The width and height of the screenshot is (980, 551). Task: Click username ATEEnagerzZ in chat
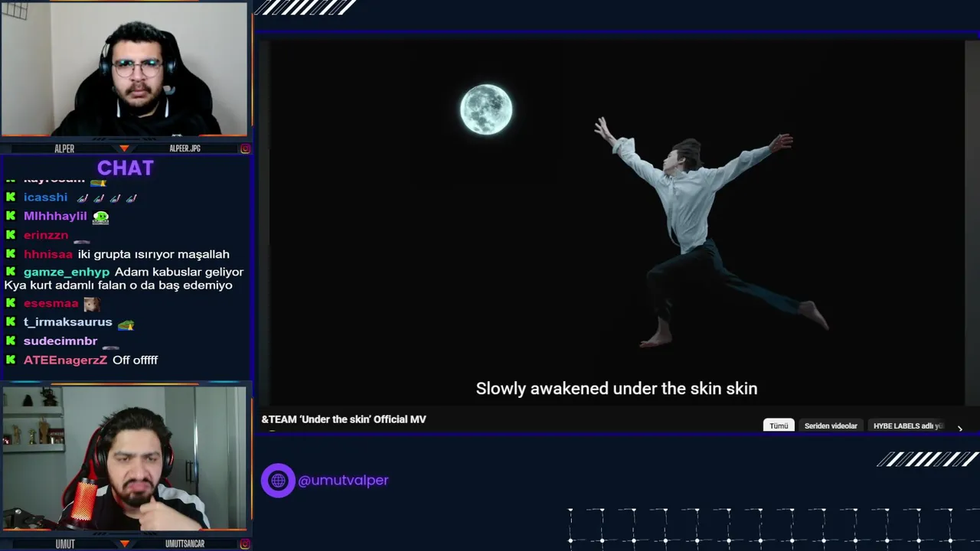point(65,360)
